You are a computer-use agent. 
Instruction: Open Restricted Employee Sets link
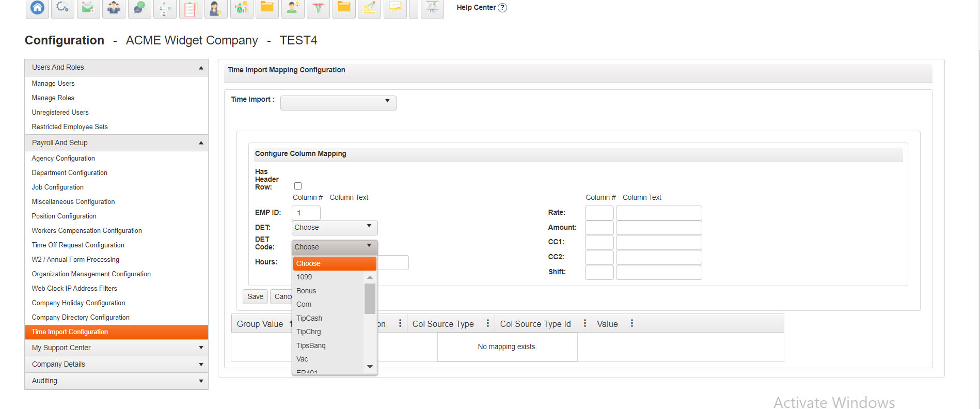click(x=70, y=127)
